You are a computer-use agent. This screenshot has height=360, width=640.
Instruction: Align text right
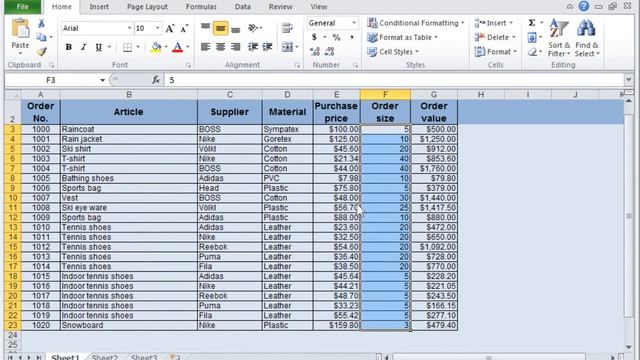click(x=236, y=47)
